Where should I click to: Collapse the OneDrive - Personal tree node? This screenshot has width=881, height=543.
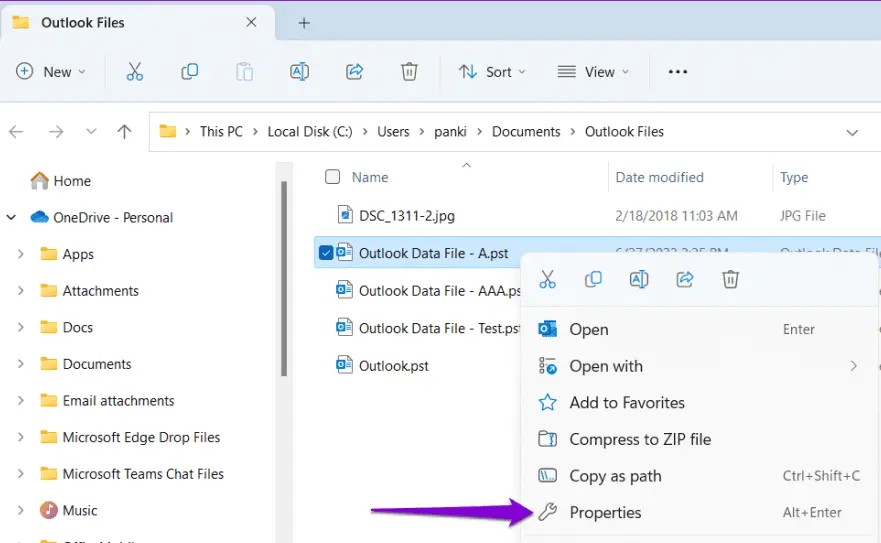point(12,217)
